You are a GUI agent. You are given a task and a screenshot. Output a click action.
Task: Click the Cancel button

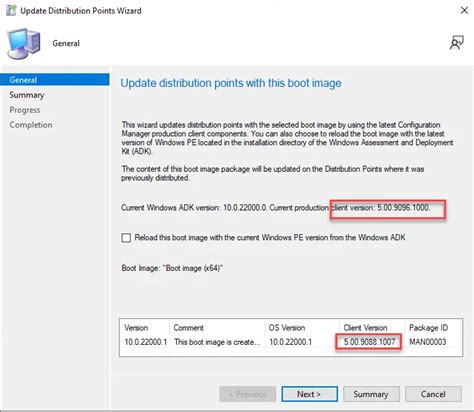point(433,394)
